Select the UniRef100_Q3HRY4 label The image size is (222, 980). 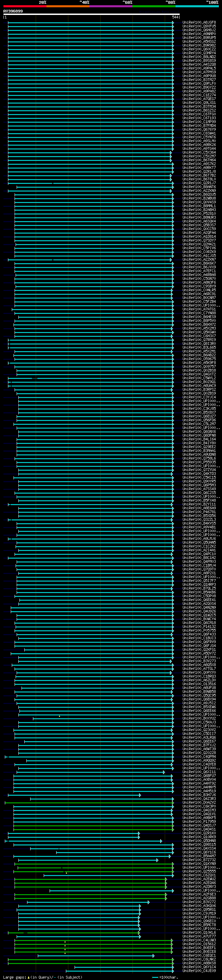point(199,53)
